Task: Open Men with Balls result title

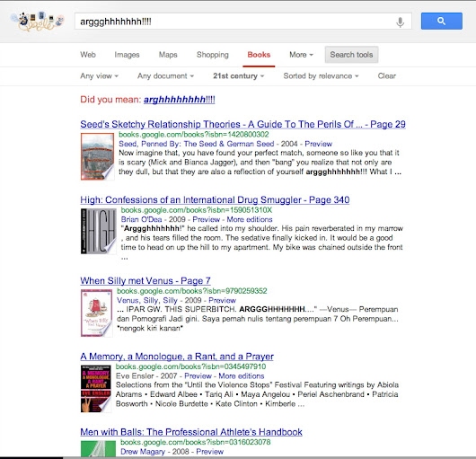Action: click(x=191, y=432)
